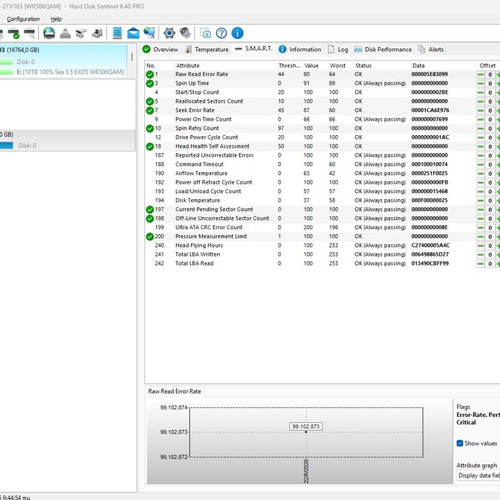500x500 pixels.
Task: Click the drive with computer toolbar icon
Action: pos(97,33)
